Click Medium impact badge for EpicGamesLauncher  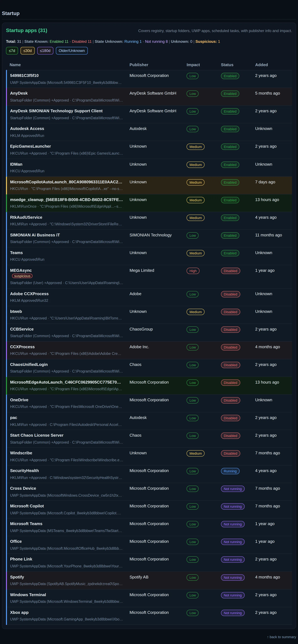pos(195,147)
